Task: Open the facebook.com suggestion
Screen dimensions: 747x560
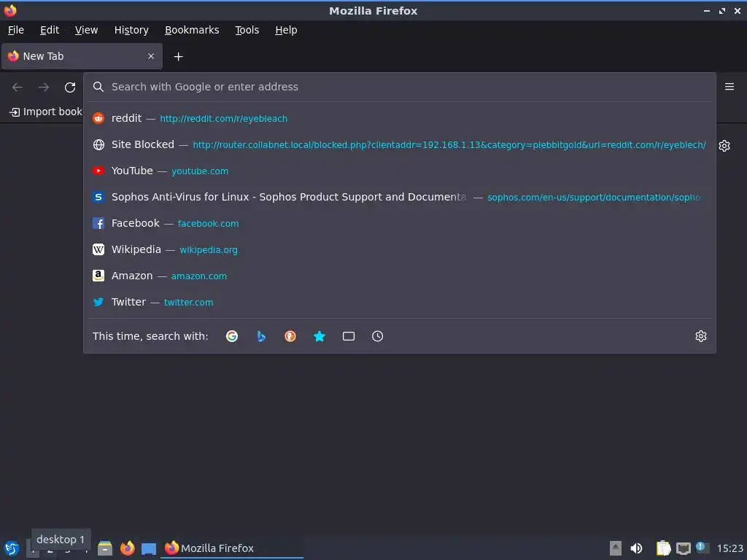Action: pyautogui.click(x=208, y=223)
